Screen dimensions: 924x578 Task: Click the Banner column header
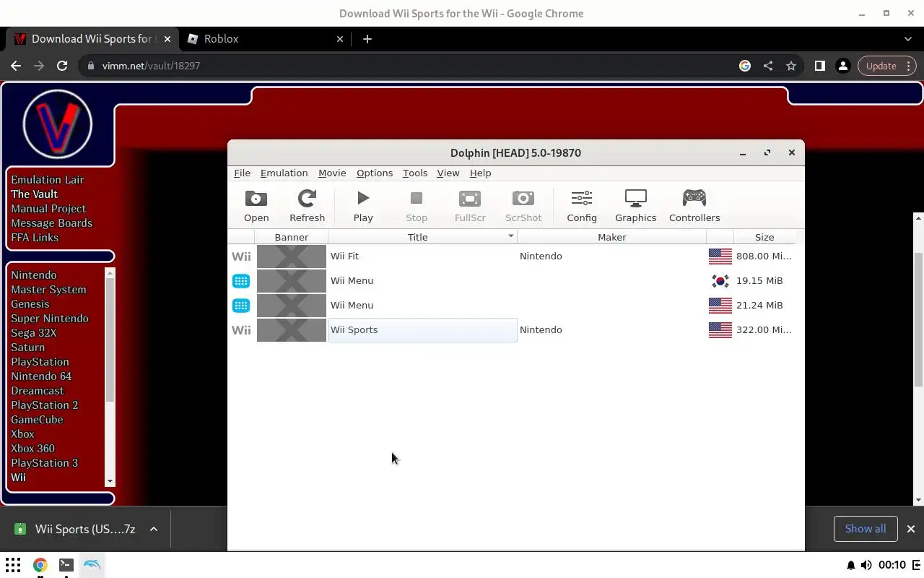pyautogui.click(x=292, y=237)
